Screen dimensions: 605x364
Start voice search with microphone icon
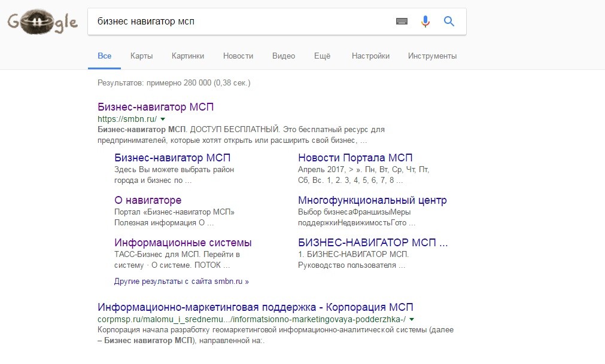[425, 21]
